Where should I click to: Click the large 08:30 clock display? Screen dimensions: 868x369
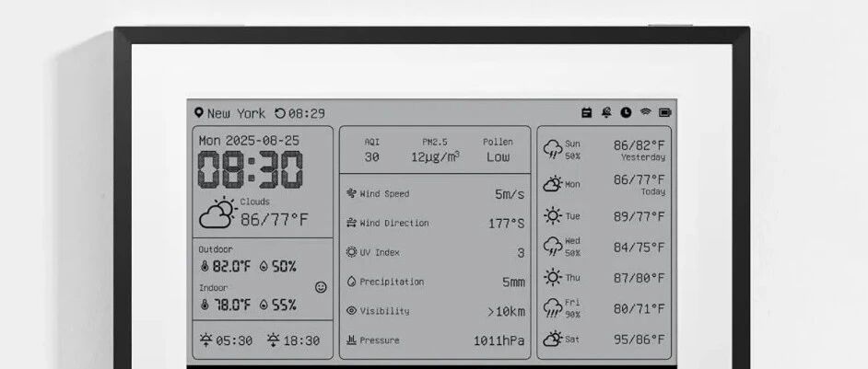click(x=251, y=170)
